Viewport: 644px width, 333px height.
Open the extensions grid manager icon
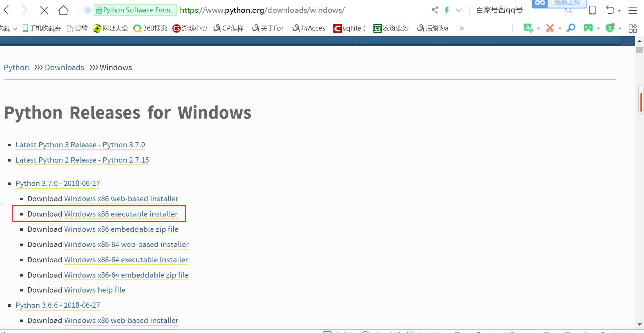pos(633,28)
